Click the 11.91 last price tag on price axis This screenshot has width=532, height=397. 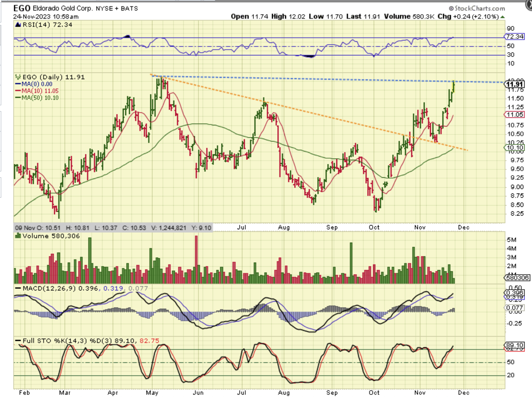tap(515, 84)
